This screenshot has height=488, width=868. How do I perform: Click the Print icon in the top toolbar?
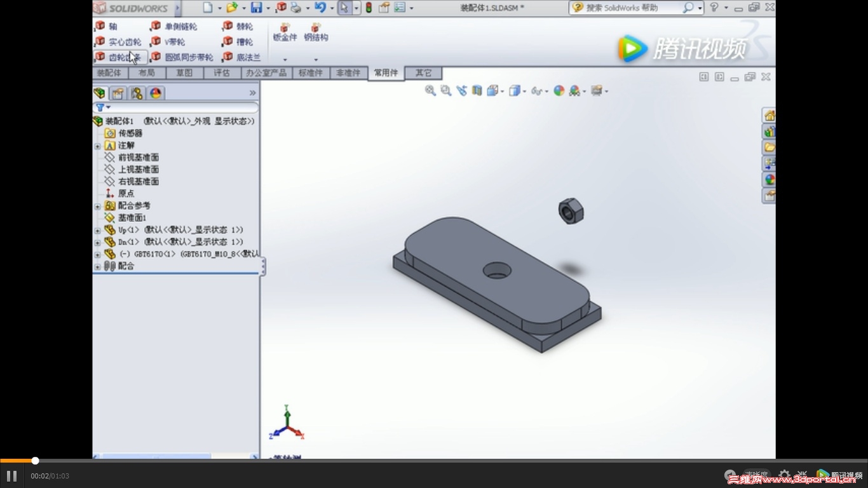(x=295, y=8)
